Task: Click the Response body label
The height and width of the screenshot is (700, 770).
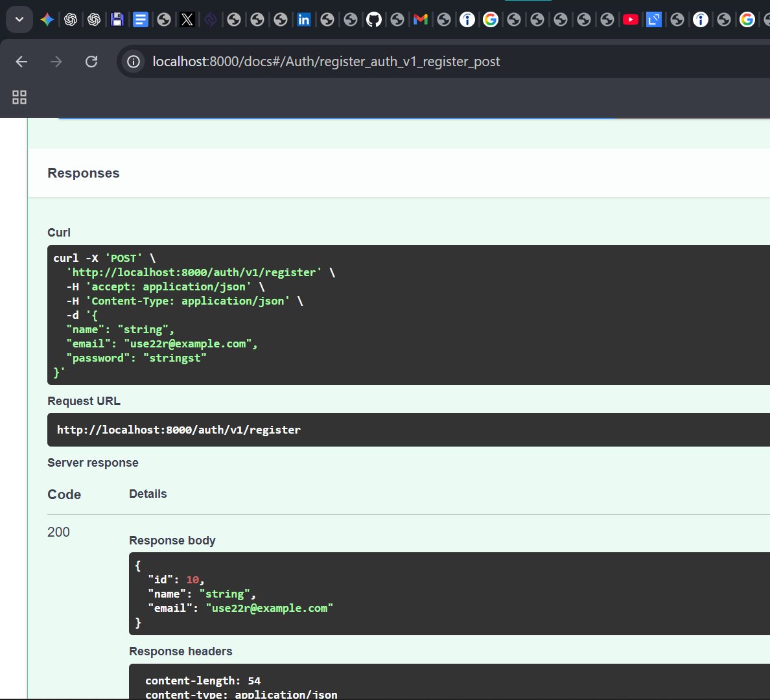Action: (x=172, y=541)
